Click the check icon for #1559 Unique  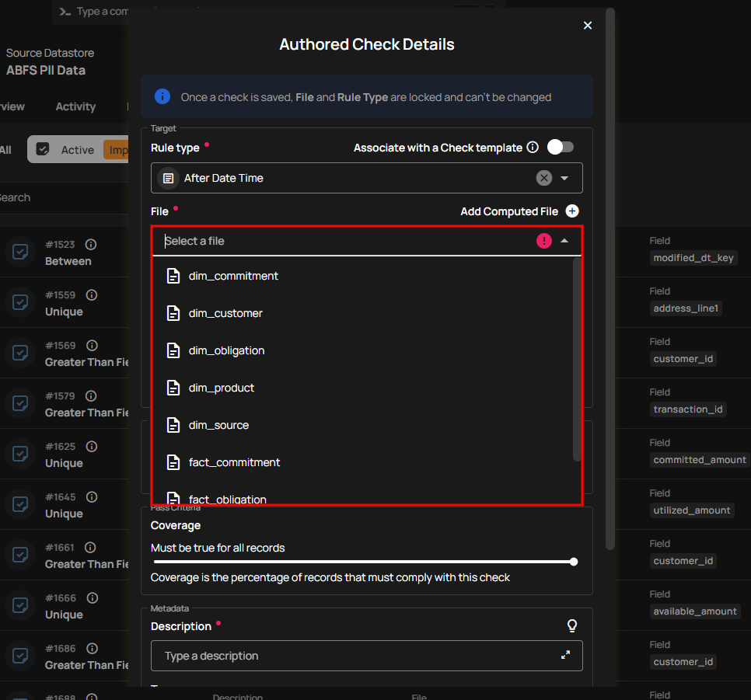click(20, 302)
